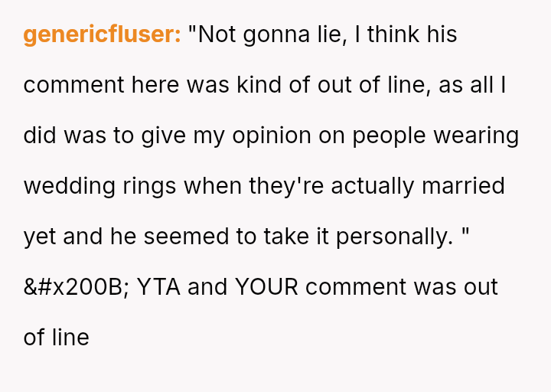Select the words "wedding rings"
Image resolution: width=551 pixels, height=392 pixels.
coord(99,186)
